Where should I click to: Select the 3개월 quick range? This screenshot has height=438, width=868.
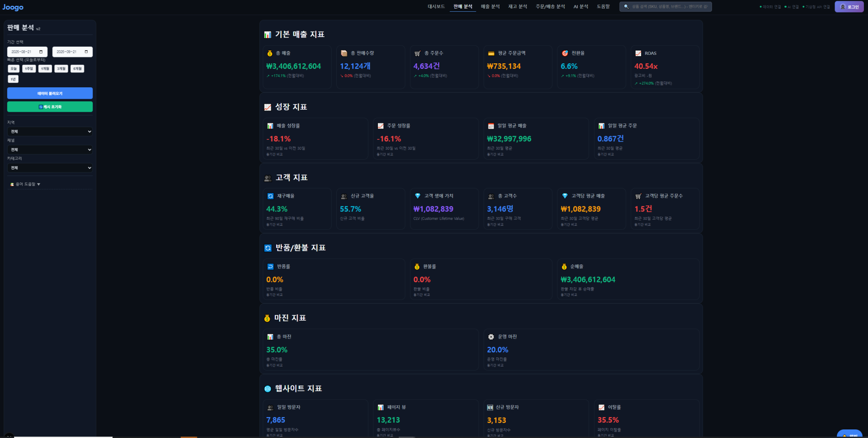pos(61,69)
